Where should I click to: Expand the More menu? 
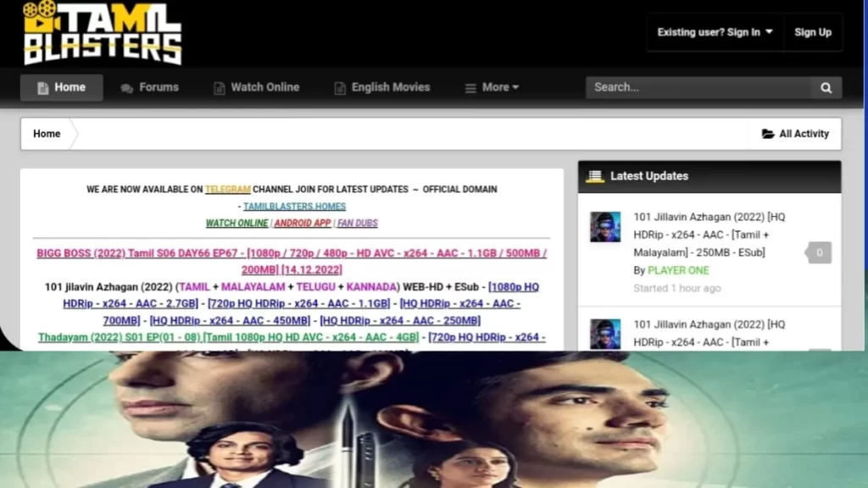(492, 87)
